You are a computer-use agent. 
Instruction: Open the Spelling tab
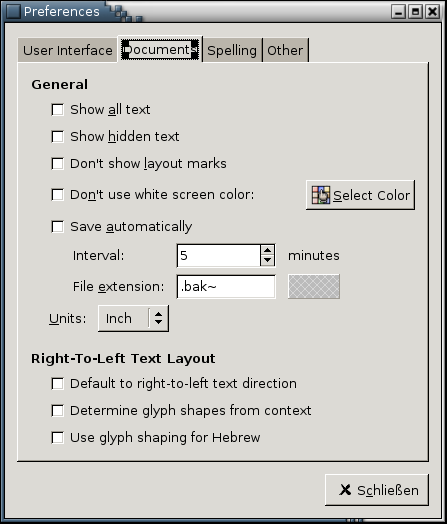tap(232, 50)
